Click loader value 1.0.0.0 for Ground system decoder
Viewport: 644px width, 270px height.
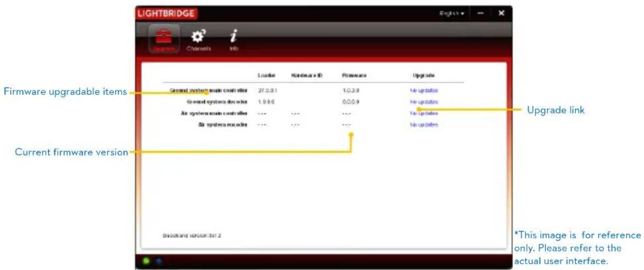pos(266,102)
